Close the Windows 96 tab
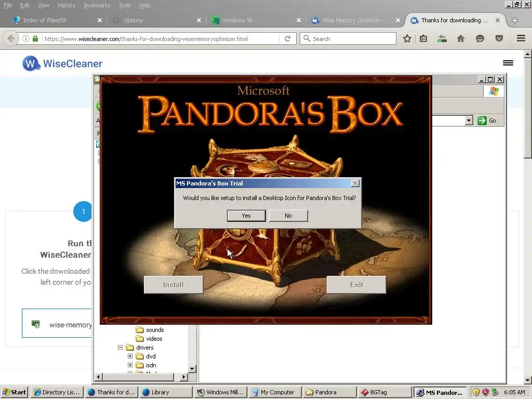The width and height of the screenshot is (532, 399). 299,20
